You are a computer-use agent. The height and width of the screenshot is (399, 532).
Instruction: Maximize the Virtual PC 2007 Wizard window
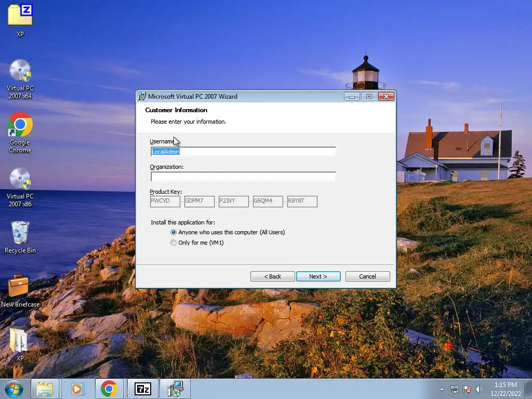(369, 97)
